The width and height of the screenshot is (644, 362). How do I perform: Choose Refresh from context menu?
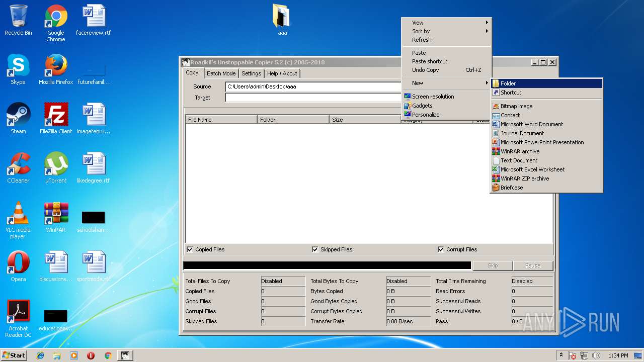[x=446, y=40]
